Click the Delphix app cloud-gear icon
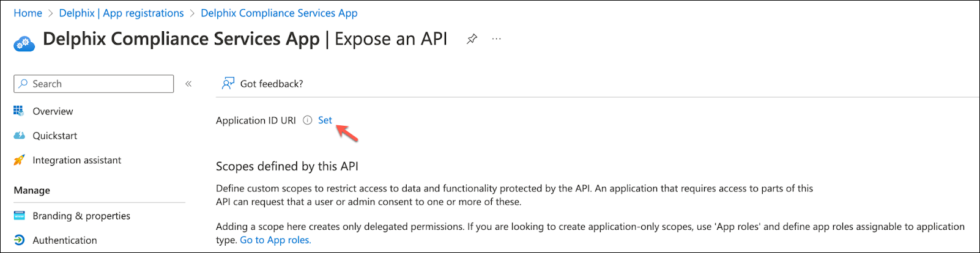The image size is (980, 253). click(24, 43)
